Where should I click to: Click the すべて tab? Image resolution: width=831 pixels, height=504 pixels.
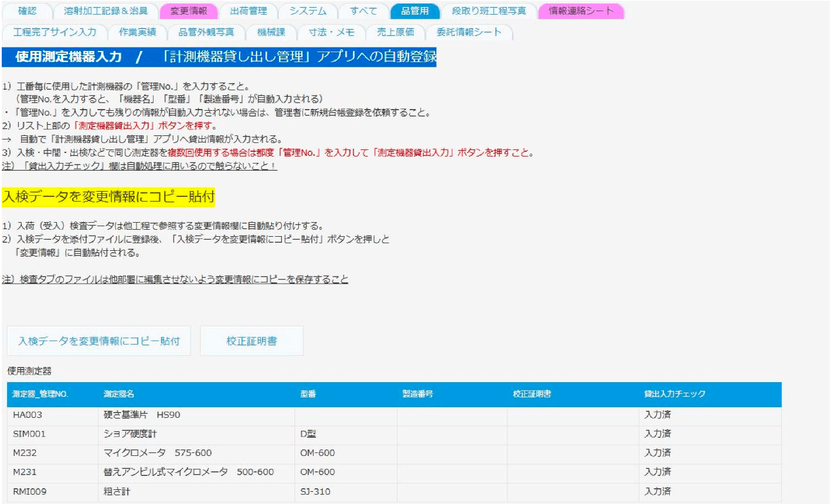[x=363, y=11]
